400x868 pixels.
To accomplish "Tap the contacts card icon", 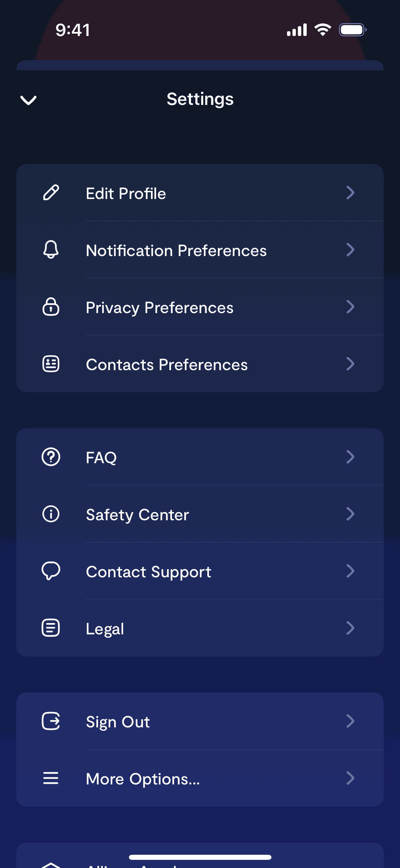I will coord(51,364).
